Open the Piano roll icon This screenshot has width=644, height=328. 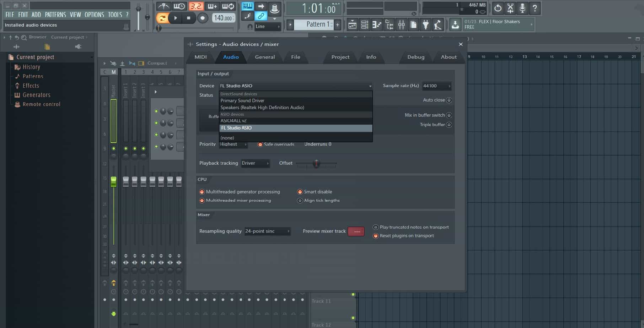click(x=377, y=24)
